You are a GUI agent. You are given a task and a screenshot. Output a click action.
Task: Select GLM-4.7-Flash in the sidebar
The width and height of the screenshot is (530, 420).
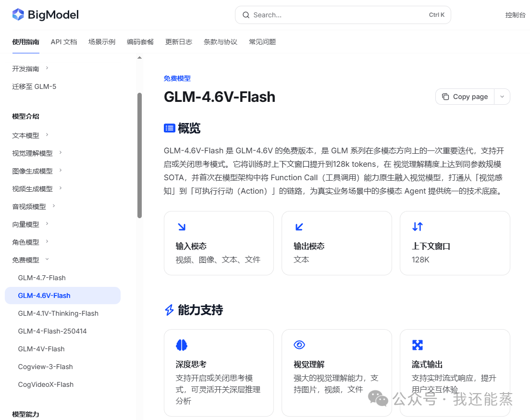42,278
